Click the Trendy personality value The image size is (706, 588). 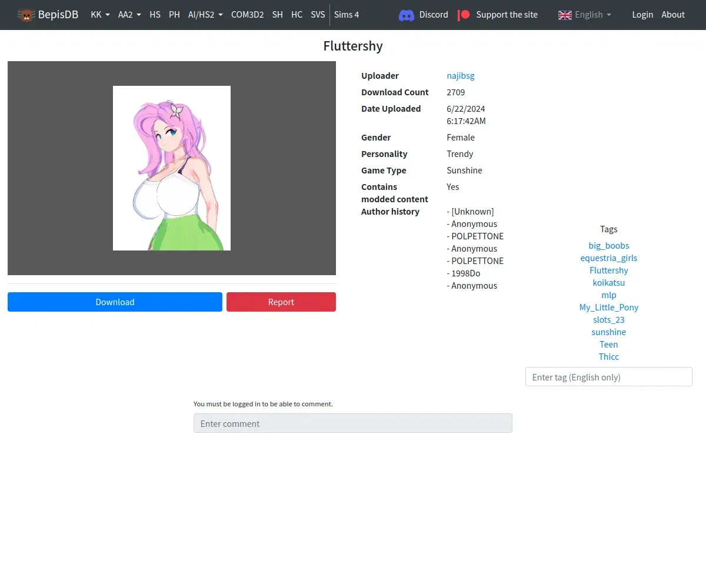(x=460, y=153)
